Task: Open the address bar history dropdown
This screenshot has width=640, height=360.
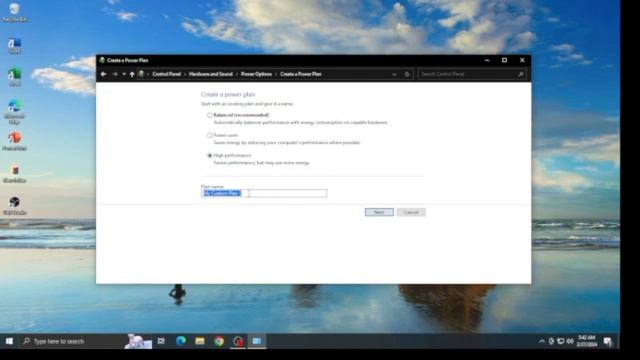Action: [x=394, y=75]
